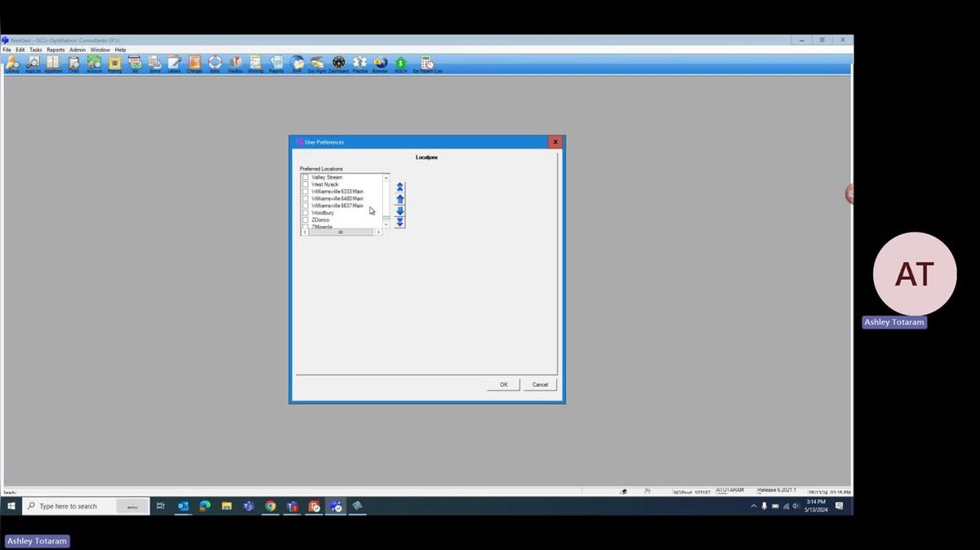
Task: Open the Lookup toolbar icon
Action: click(12, 63)
